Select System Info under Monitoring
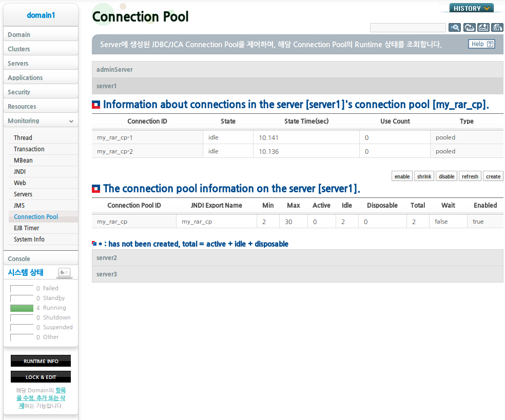 43,239
